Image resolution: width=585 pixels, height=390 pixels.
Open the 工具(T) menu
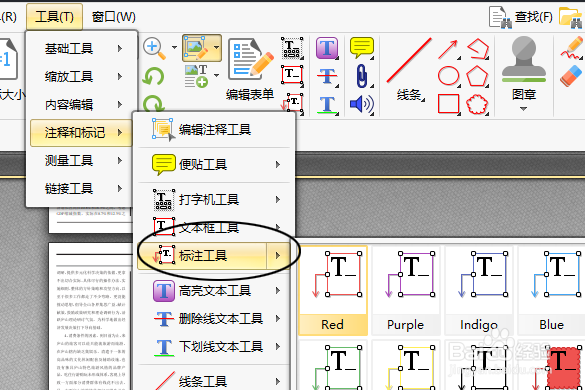point(54,17)
